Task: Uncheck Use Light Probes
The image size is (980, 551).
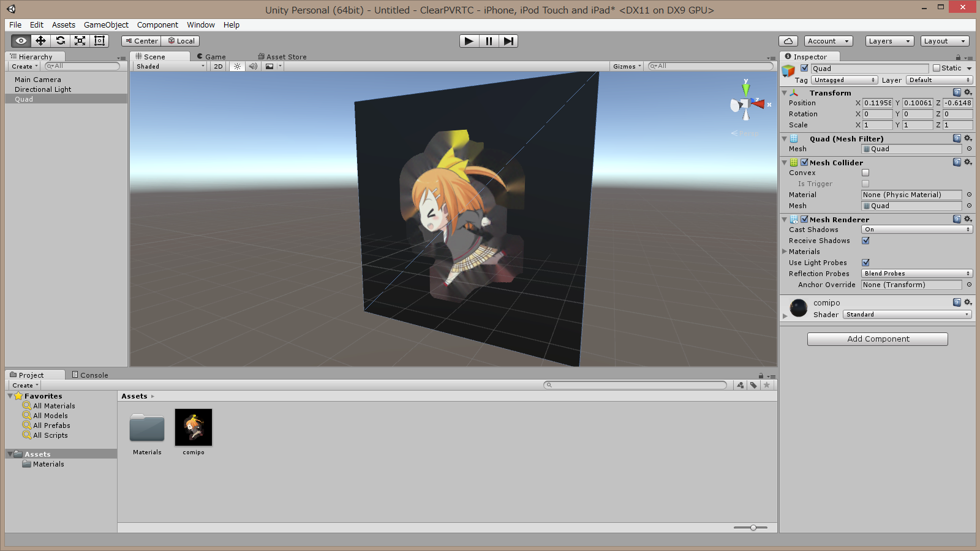Action: pyautogui.click(x=865, y=263)
